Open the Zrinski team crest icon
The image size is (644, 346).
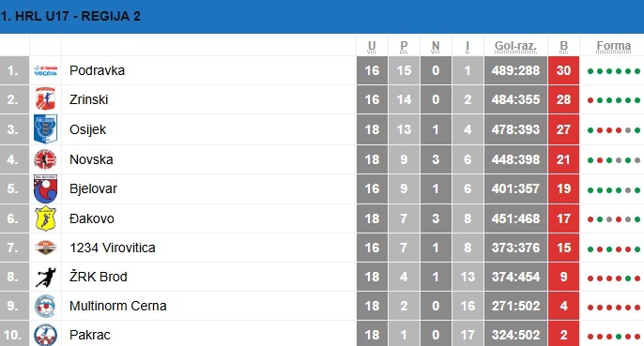pyautogui.click(x=46, y=99)
